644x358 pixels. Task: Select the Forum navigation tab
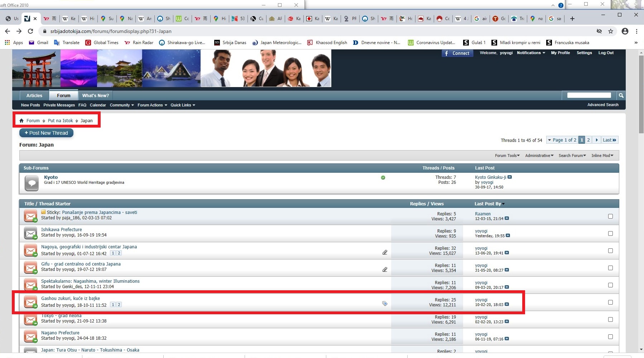[x=64, y=95]
